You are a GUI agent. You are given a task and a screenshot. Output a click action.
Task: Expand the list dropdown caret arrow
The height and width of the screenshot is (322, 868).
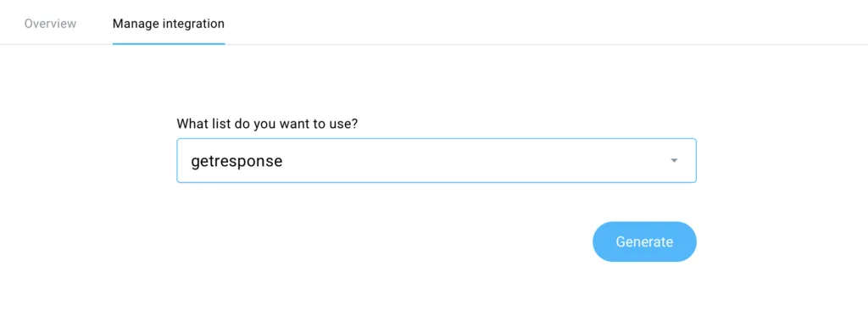coord(674,160)
